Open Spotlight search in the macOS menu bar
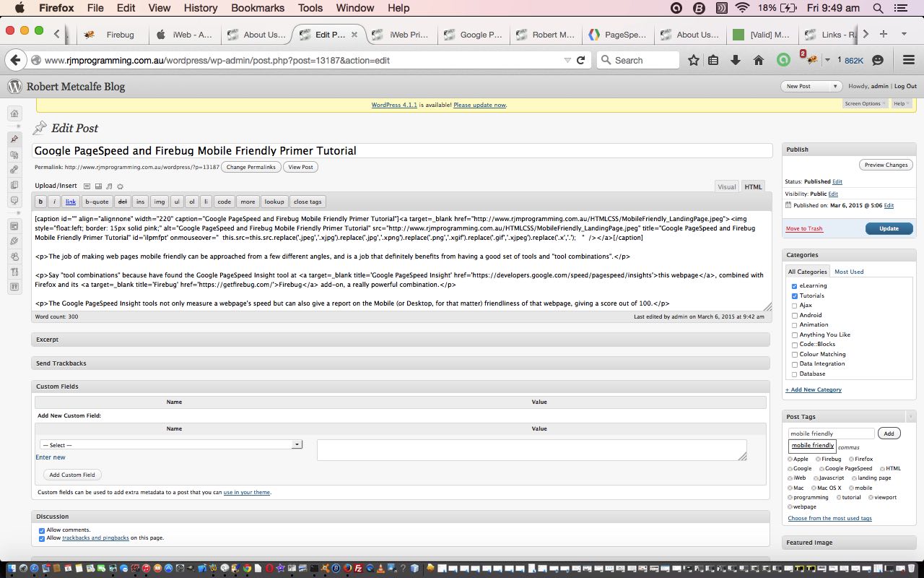 (x=878, y=8)
